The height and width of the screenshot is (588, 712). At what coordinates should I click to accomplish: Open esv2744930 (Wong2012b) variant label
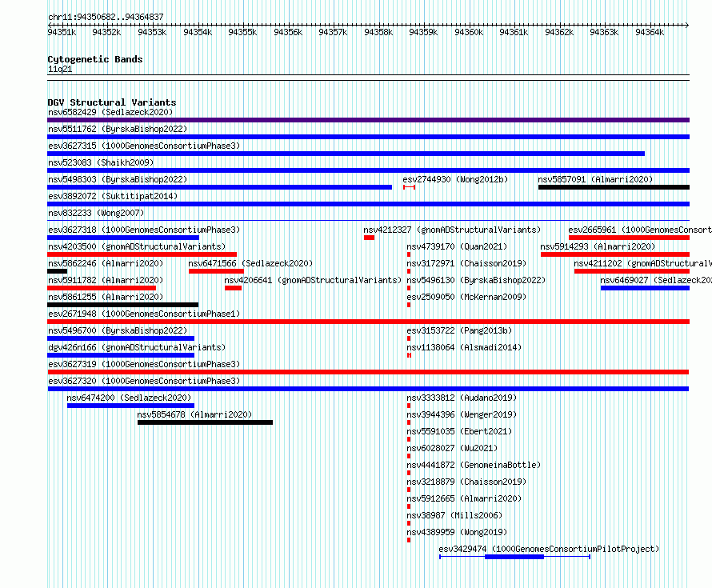pyautogui.click(x=455, y=179)
